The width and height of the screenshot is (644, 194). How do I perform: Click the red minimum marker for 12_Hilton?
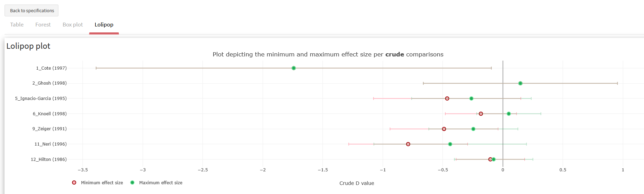[490, 160]
